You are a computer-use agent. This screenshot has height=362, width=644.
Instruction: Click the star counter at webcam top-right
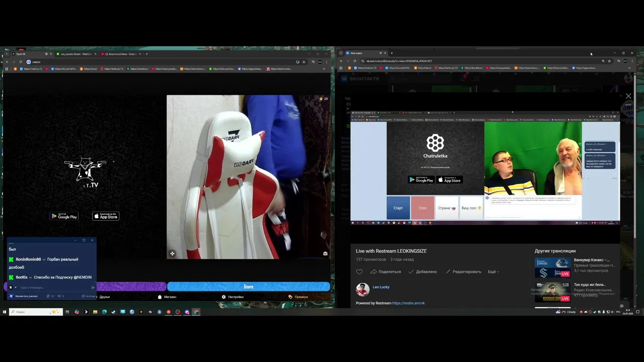click(x=324, y=99)
